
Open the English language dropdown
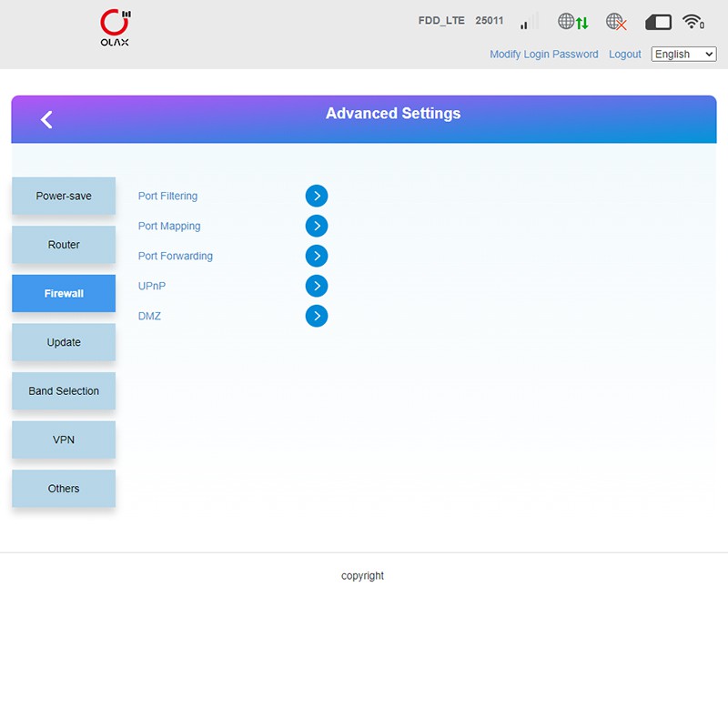[x=683, y=55]
